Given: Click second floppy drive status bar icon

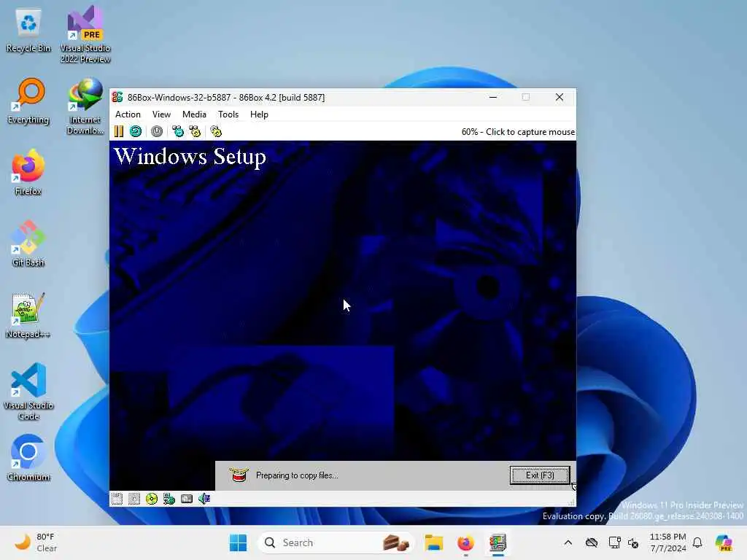Looking at the screenshot, I should (134, 499).
